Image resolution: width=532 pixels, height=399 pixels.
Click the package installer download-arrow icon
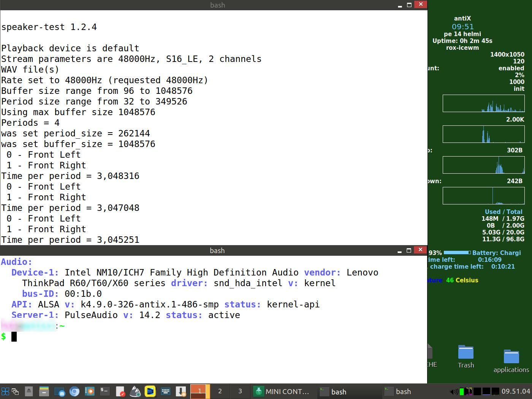[181, 391]
